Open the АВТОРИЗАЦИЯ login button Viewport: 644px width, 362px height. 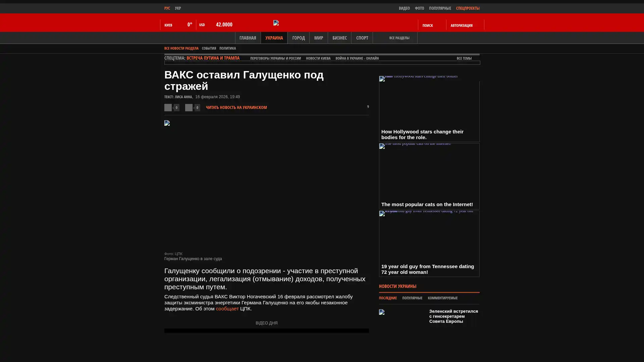[x=462, y=25]
